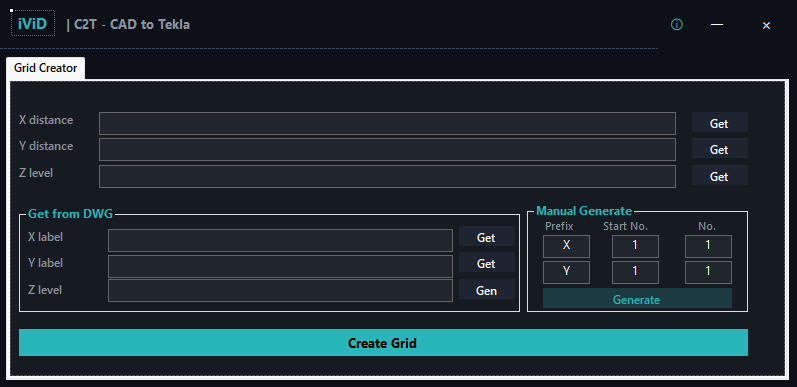
Task: Click the 'Prefix' column header text
Action: 559,226
